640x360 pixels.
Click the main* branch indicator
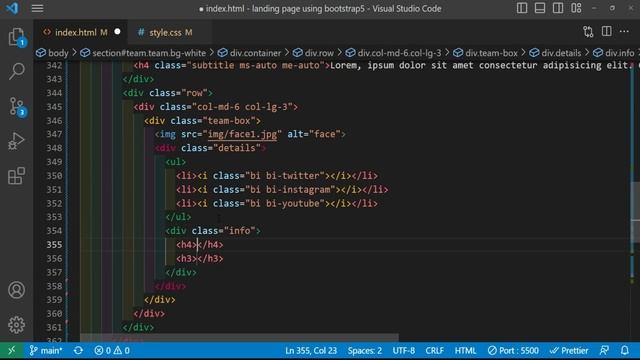[x=46, y=351]
